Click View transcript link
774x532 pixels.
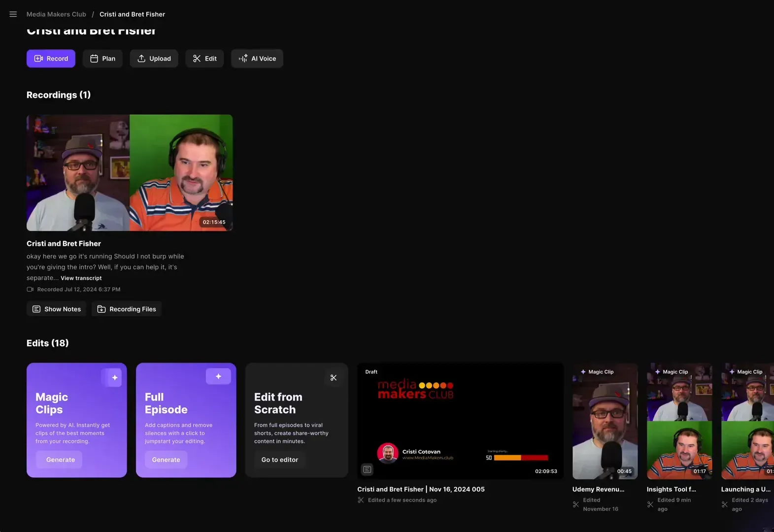(x=81, y=278)
